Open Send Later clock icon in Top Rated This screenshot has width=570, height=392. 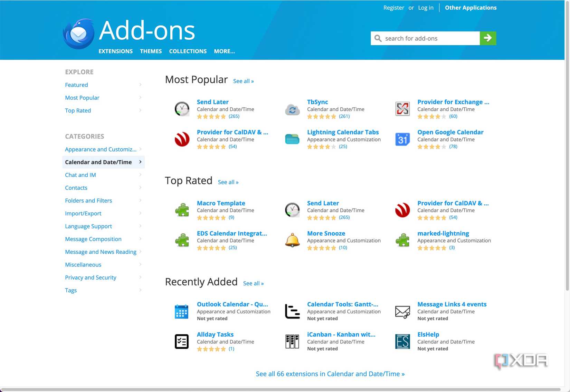click(x=292, y=210)
